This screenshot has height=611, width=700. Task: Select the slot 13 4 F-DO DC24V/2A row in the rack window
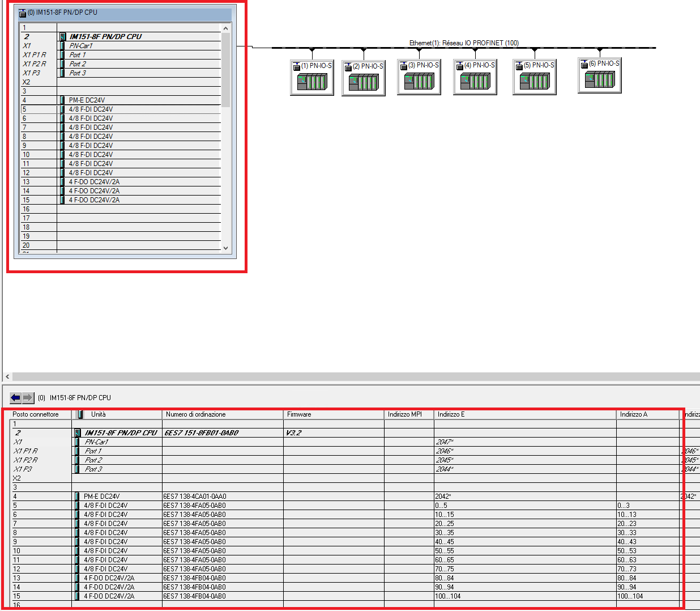point(121,182)
